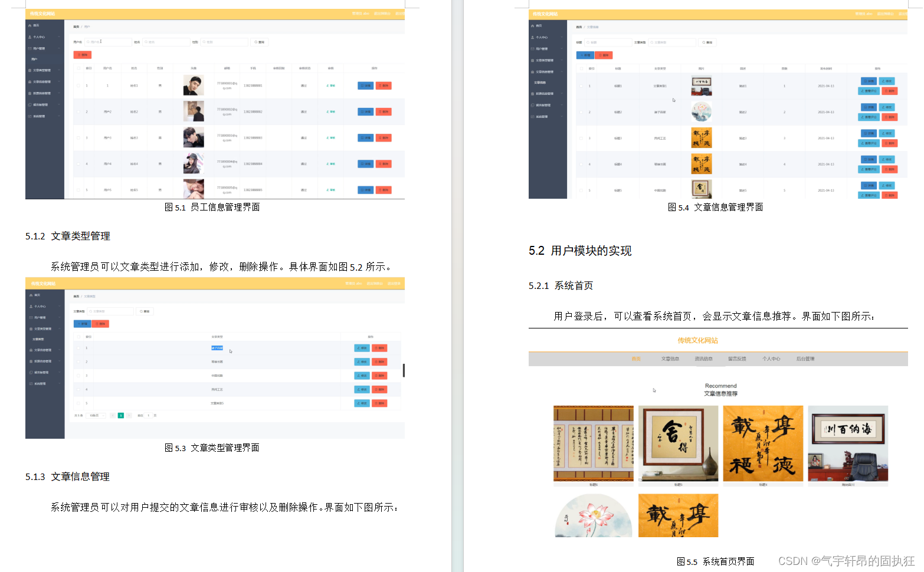Click blue 新增 button in figure 5.3
The image size is (924, 572).
click(x=82, y=324)
